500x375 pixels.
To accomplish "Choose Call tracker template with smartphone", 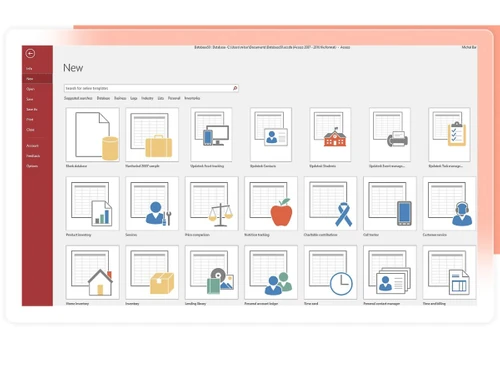I will coord(390,203).
